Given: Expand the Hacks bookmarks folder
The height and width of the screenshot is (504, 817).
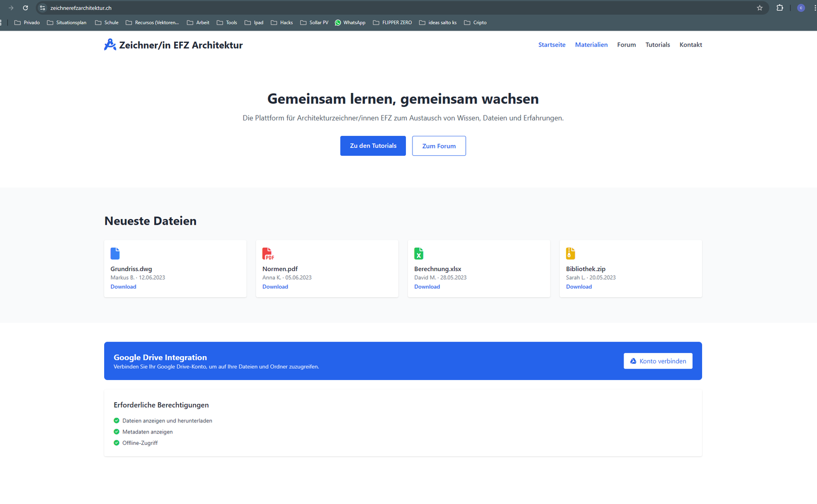Looking at the screenshot, I should click(x=282, y=22).
